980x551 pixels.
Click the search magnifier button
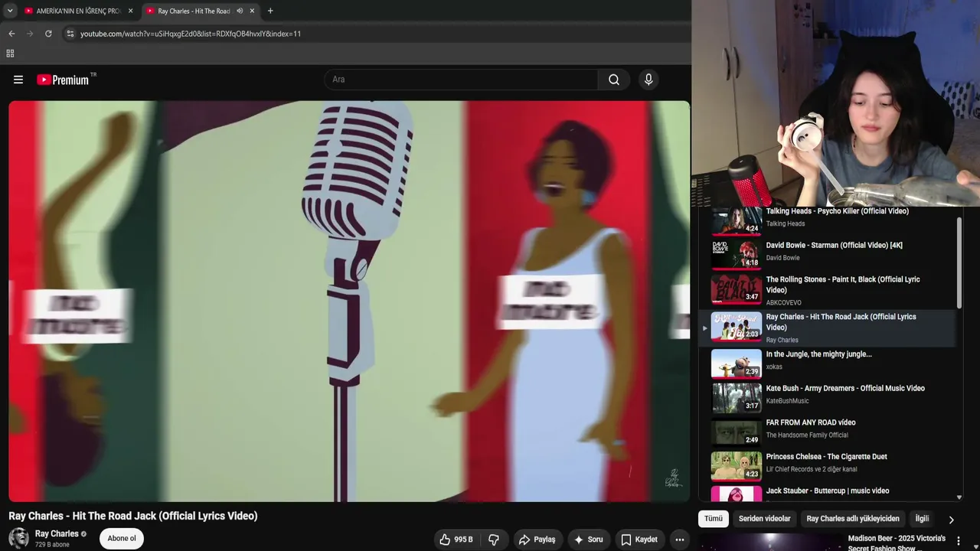coord(614,80)
